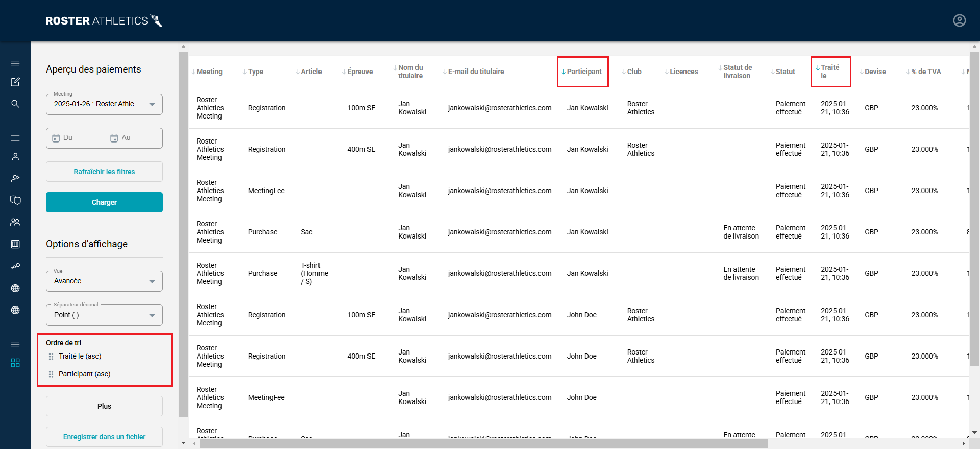Click the first MeetingFee type cell
This screenshot has height=449, width=980.
266,191
